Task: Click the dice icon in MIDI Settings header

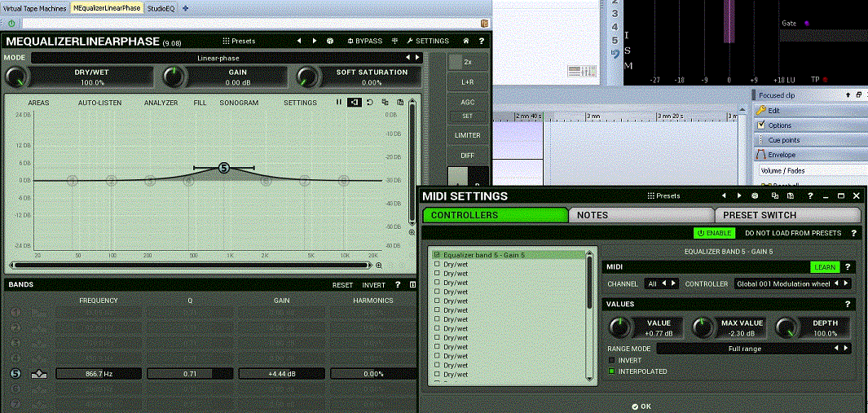Action: (754, 196)
